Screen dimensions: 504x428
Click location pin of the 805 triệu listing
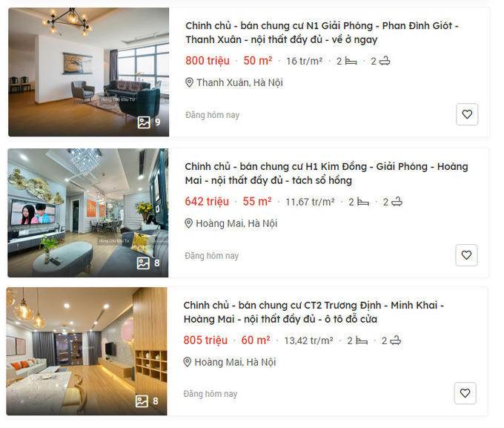tap(188, 362)
